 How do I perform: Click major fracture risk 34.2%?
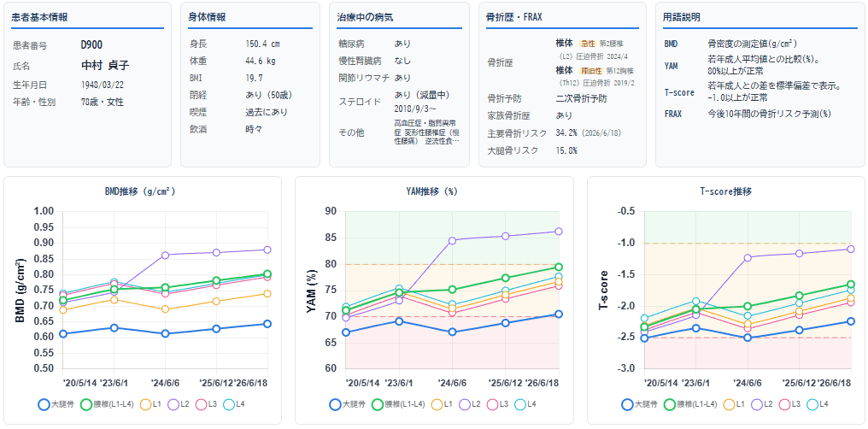tap(567, 133)
